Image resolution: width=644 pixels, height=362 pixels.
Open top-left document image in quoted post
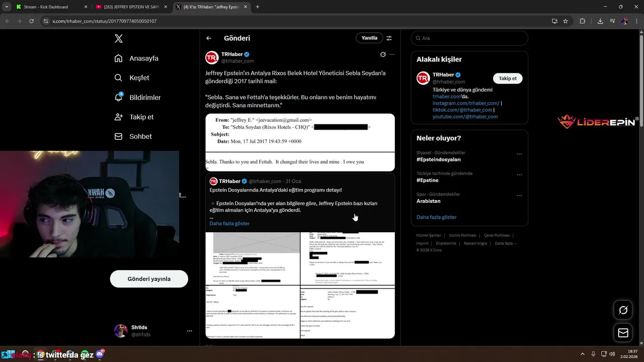[x=253, y=258]
